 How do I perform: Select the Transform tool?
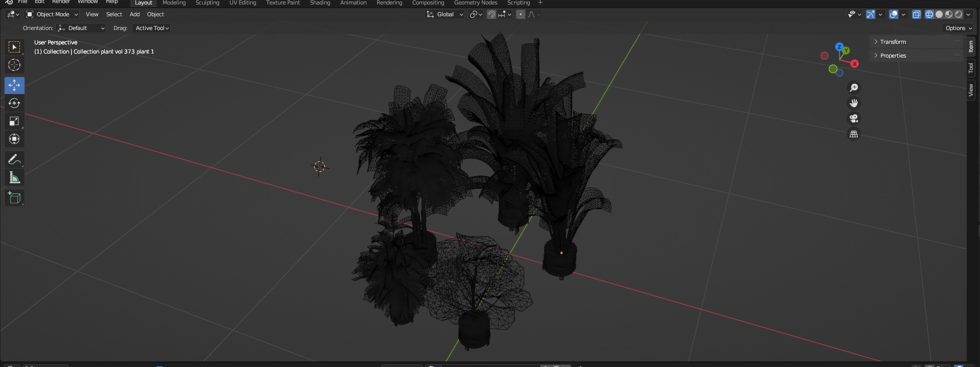pyautogui.click(x=15, y=139)
